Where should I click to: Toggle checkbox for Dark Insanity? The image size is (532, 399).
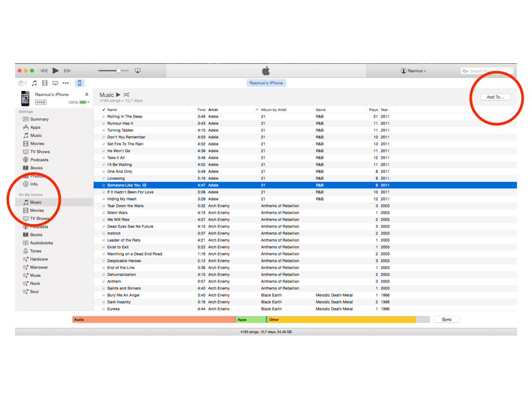click(103, 302)
